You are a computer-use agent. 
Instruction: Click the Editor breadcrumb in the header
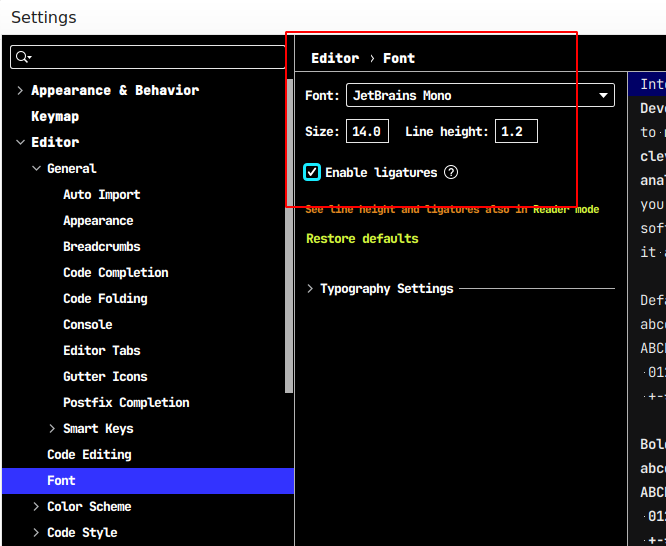point(335,58)
